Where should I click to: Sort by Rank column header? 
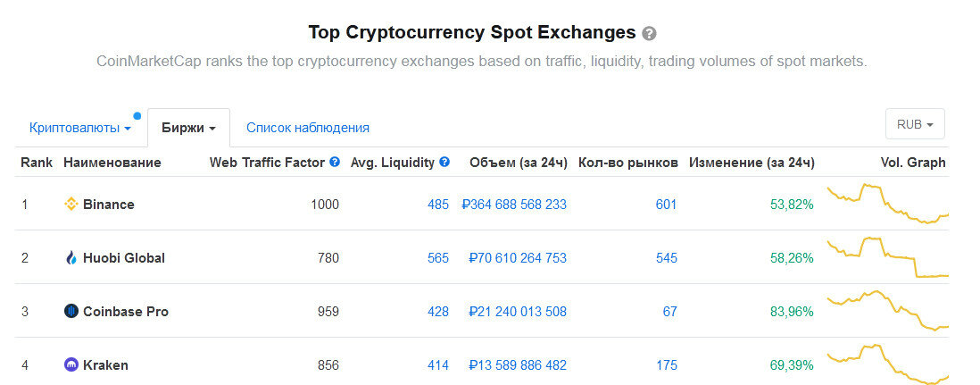coord(37,163)
